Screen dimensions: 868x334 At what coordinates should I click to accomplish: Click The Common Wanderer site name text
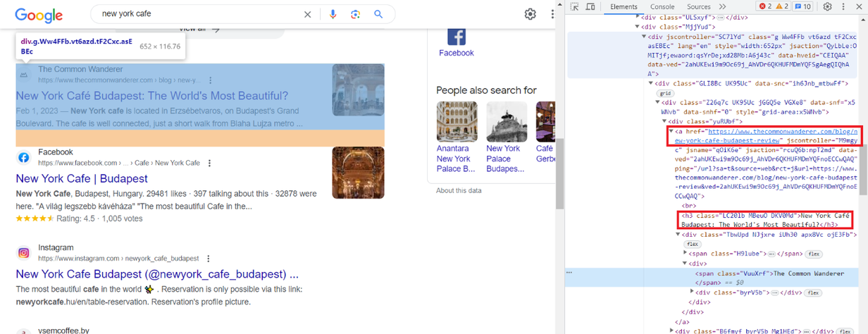80,69
